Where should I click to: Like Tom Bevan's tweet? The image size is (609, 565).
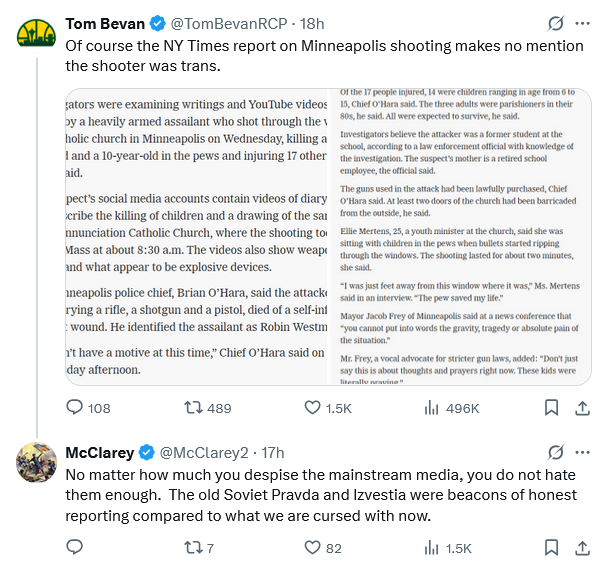tap(312, 407)
